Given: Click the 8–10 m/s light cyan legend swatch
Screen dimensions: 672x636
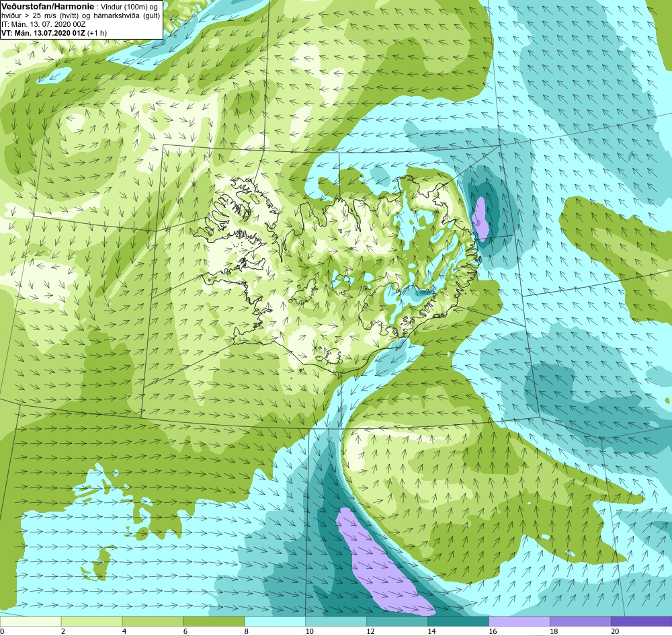Looking at the screenshot, I should pos(275,621).
